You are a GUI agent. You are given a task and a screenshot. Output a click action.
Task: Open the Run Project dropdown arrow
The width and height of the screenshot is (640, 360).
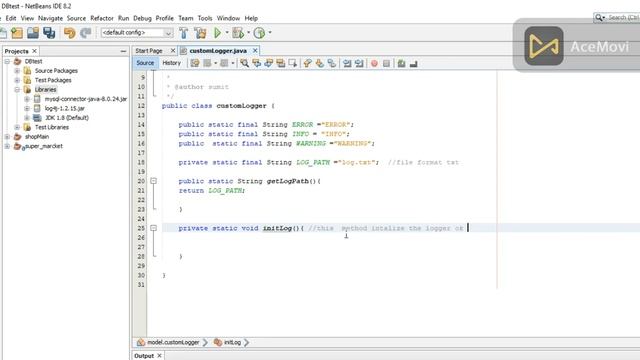227,33
